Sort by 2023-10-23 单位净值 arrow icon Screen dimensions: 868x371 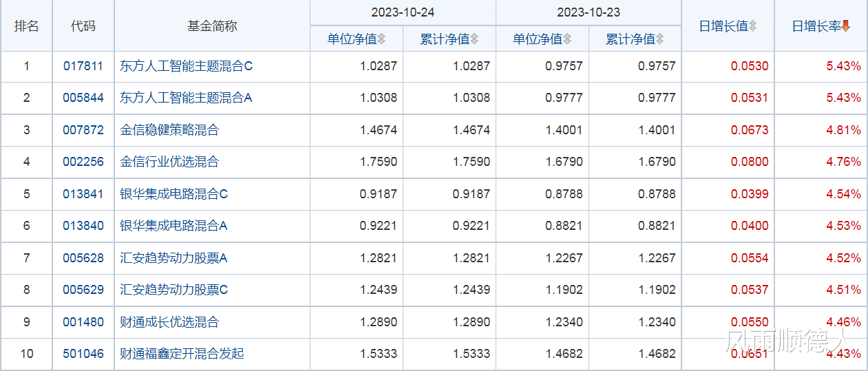pos(567,39)
